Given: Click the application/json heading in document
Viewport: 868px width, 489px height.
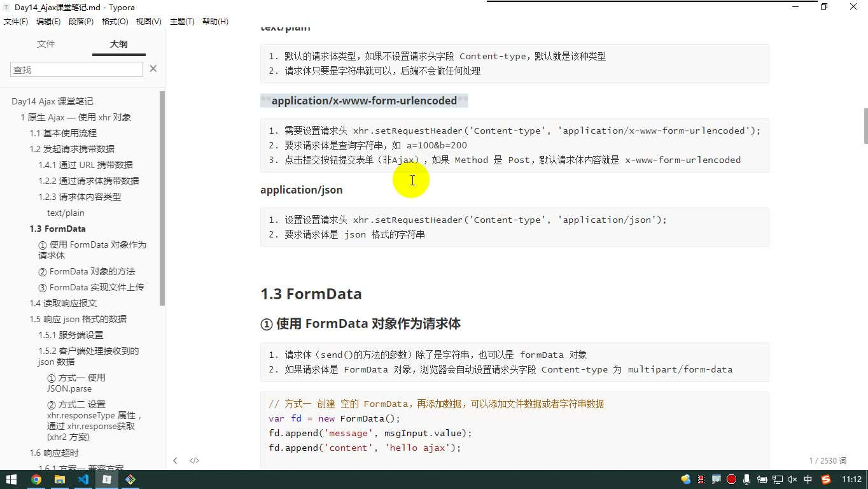Looking at the screenshot, I should [302, 190].
